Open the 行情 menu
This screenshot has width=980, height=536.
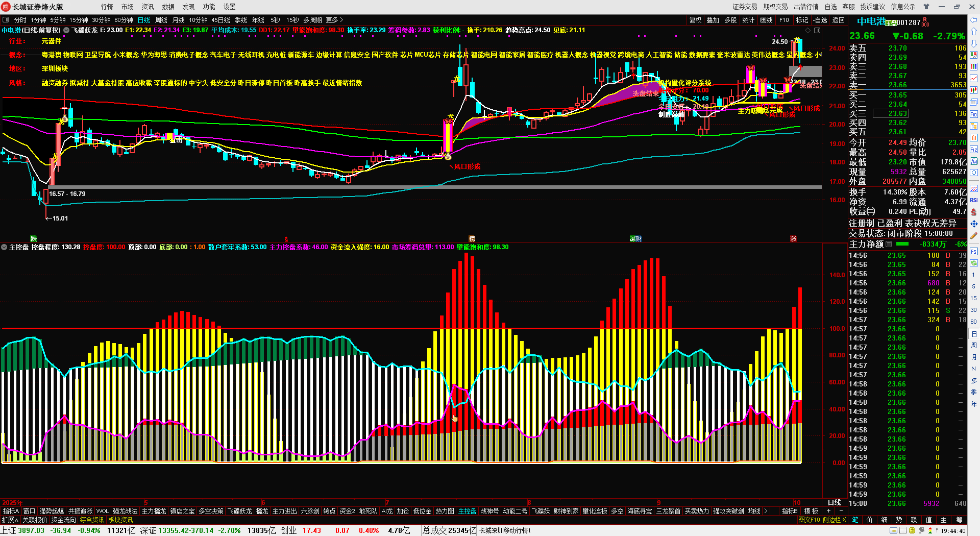click(x=107, y=7)
